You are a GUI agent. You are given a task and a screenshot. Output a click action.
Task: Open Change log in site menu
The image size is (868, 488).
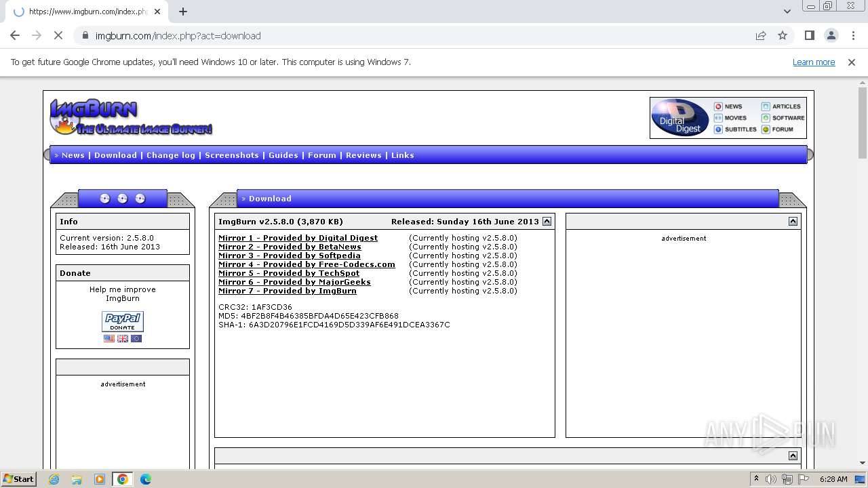point(171,155)
